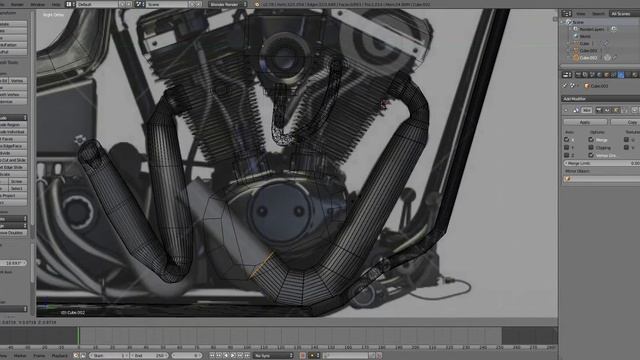Toggle Mirror modifier viewport visibility
This screenshot has height=360, width=640.
(607, 110)
